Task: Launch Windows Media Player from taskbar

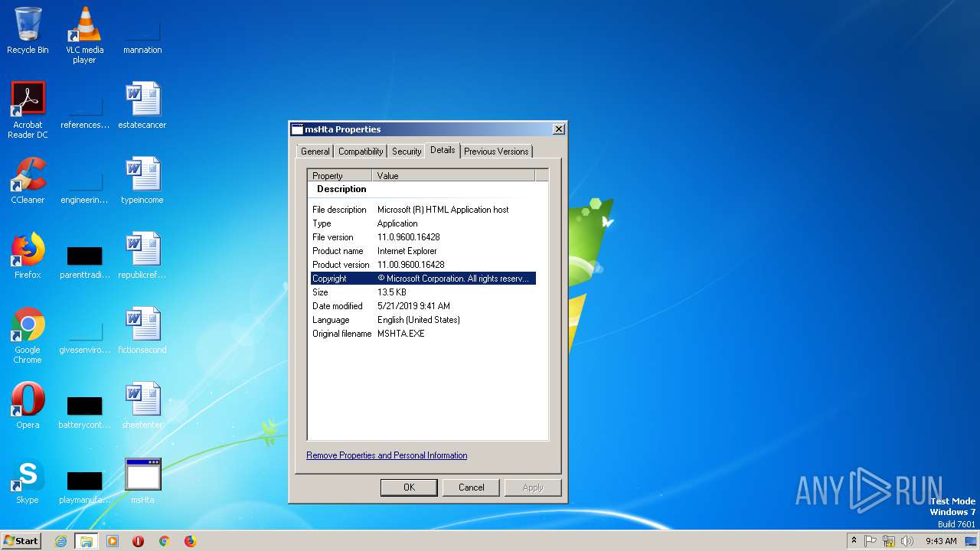Action: pos(113,541)
